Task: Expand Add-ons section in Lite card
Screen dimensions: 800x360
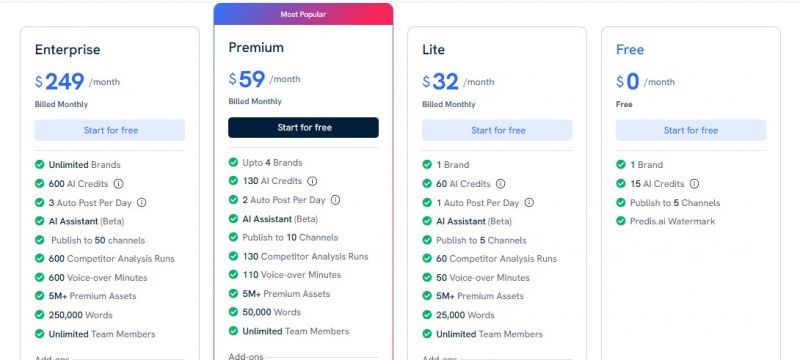Action: 439,358
